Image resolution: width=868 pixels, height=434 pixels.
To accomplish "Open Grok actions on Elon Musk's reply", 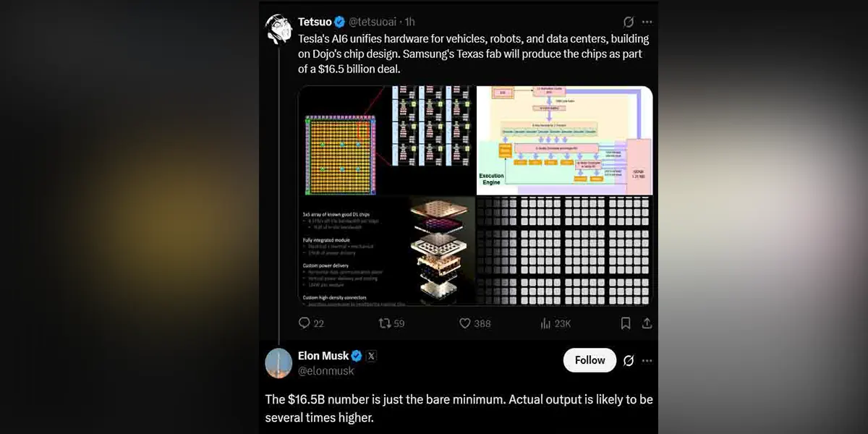I will tap(628, 360).
